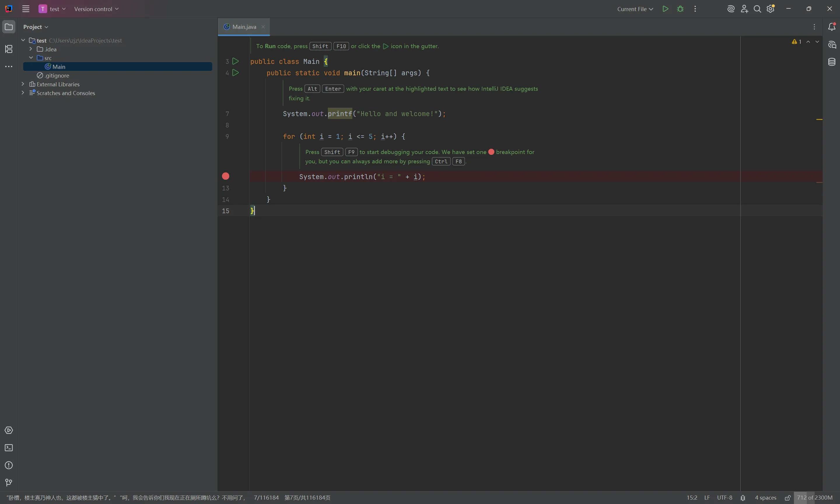The width and height of the screenshot is (840, 504).
Task: Change the LF line separator
Action: [707, 498]
